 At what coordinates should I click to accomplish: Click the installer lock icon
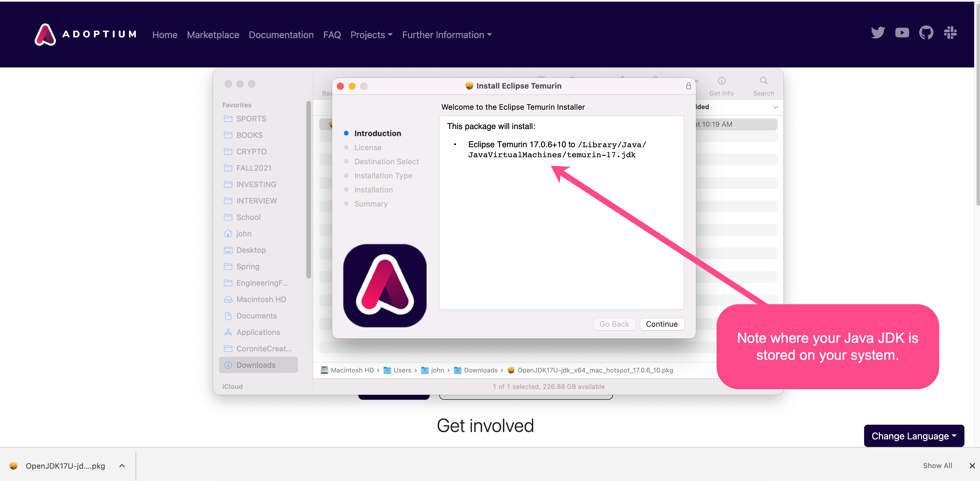pyautogui.click(x=688, y=86)
